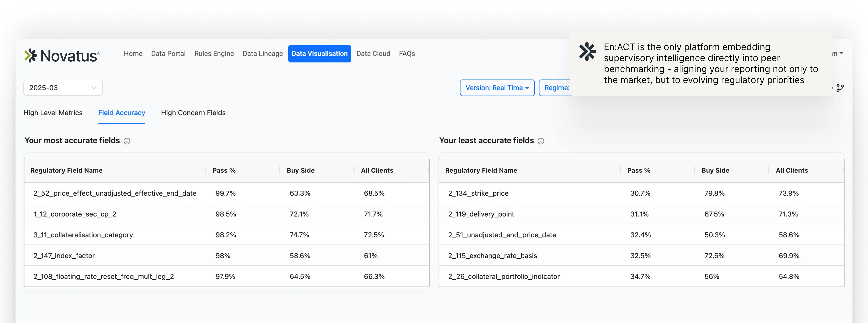Click the branch icon at top right
This screenshot has width=868, height=323.
(x=840, y=88)
